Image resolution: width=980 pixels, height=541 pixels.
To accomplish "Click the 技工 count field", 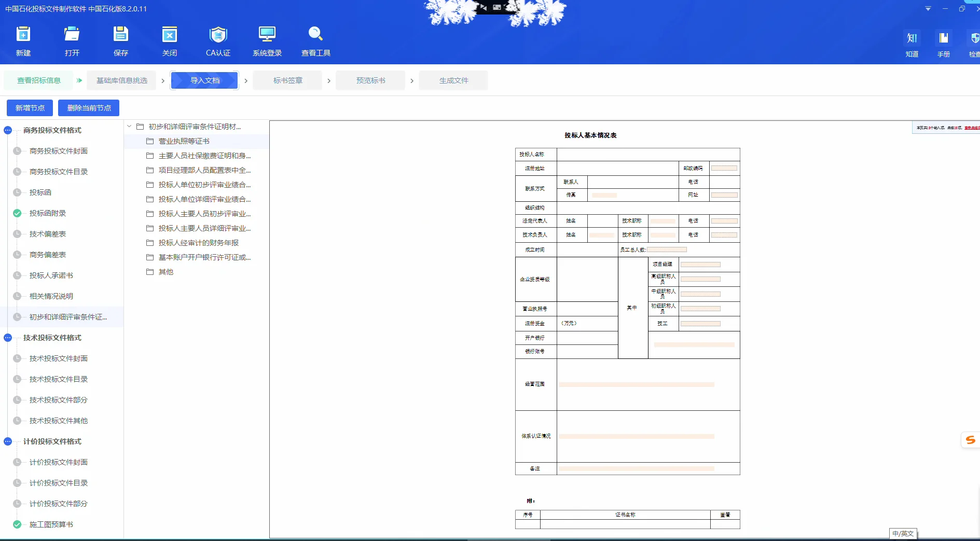I will 700,324.
